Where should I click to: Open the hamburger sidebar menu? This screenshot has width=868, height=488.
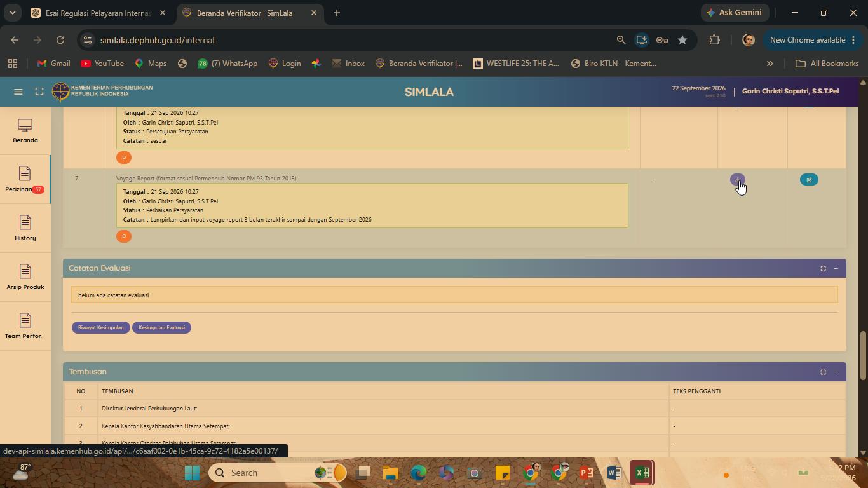click(18, 91)
